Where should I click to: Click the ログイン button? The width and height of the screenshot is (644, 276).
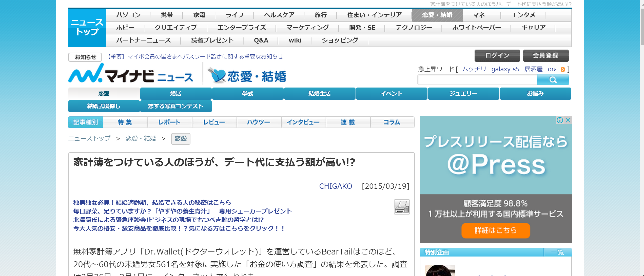tap(497, 56)
